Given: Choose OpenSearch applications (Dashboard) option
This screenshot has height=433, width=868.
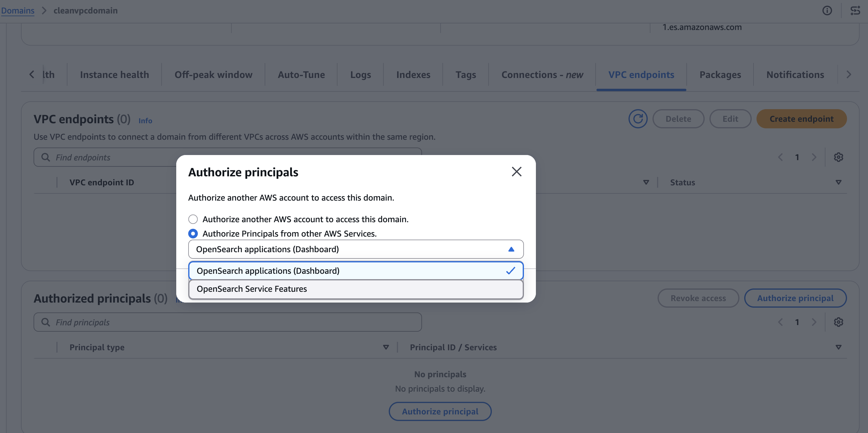Looking at the screenshot, I should (355, 271).
